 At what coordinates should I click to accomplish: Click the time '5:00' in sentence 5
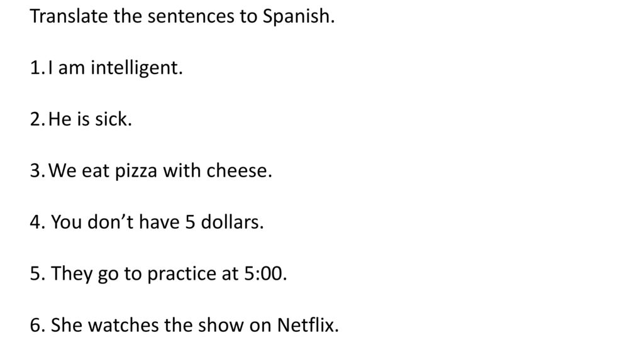(264, 274)
